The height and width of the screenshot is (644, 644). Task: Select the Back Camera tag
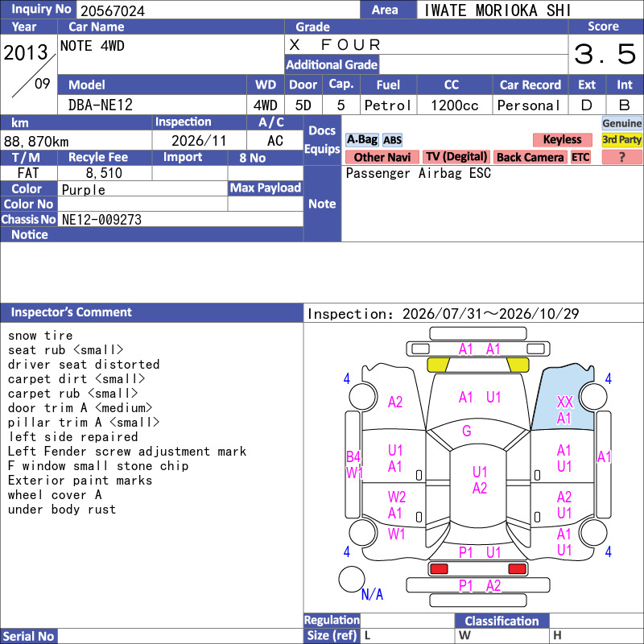tap(530, 157)
